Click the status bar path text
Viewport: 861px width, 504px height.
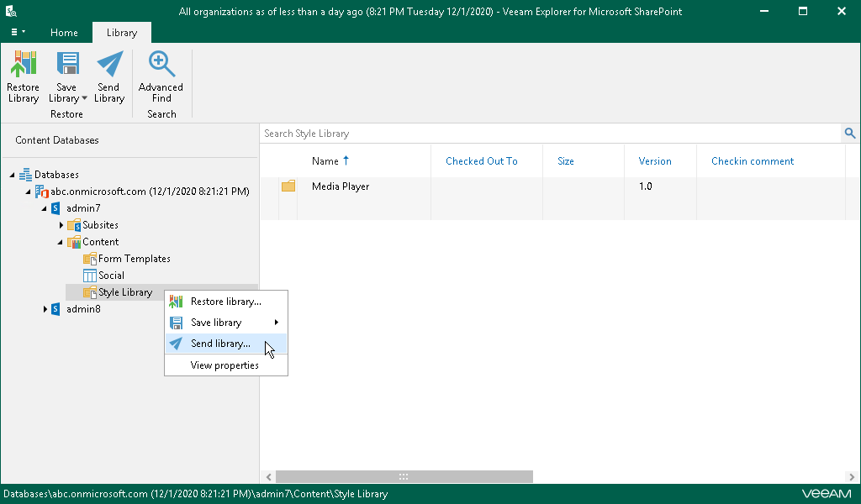click(x=195, y=494)
